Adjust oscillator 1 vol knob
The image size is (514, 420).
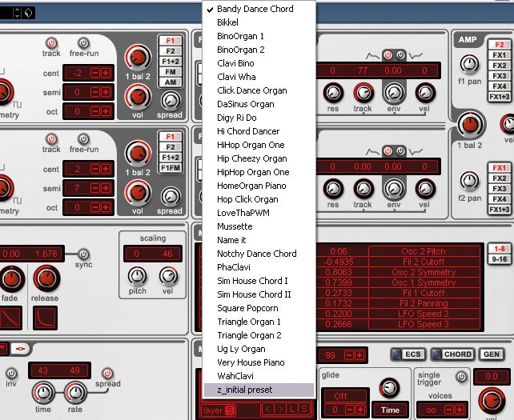point(138,97)
